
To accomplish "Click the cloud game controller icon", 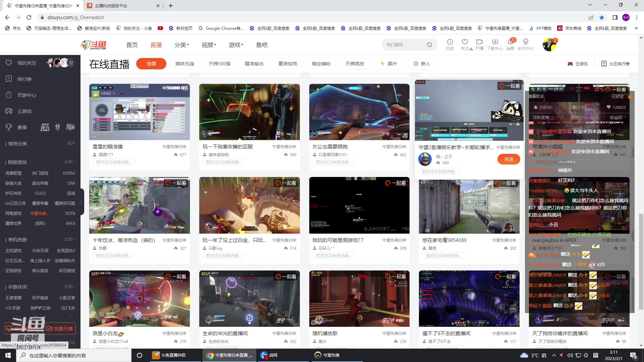I will pyautogui.click(x=570, y=64).
